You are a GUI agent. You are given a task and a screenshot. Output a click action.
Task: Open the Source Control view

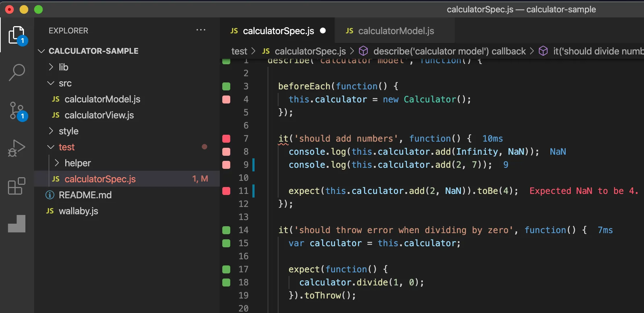(x=17, y=111)
